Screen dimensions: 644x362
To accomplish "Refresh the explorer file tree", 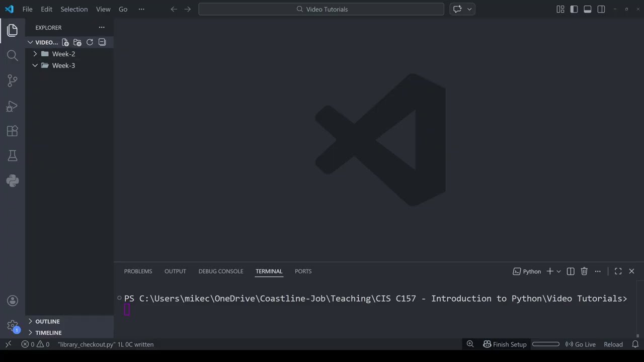I will [90, 42].
